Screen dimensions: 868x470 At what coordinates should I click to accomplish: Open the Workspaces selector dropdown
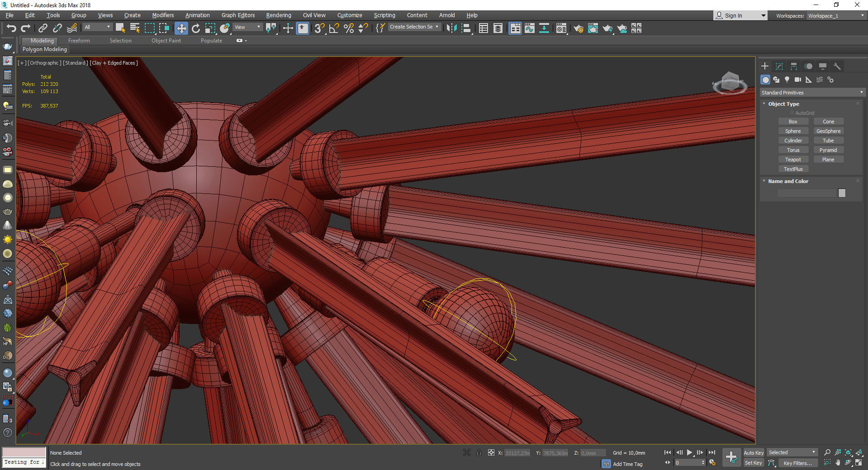tap(836, 15)
